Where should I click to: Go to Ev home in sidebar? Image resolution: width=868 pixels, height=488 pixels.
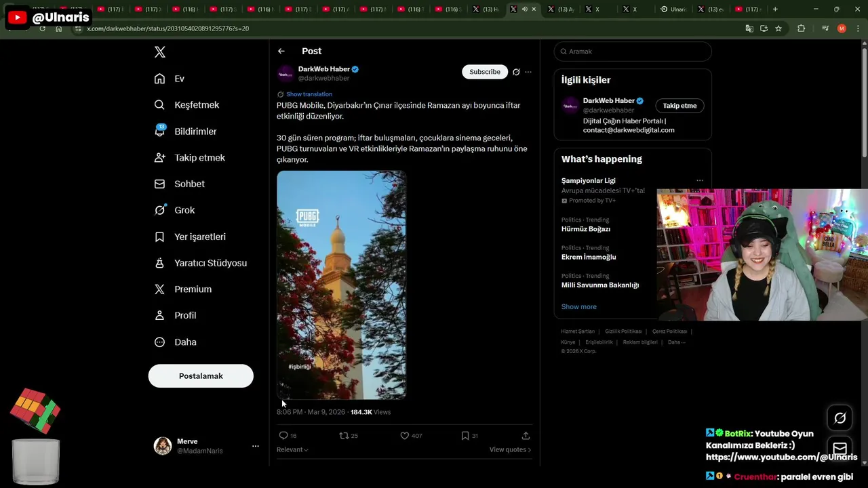pos(170,79)
